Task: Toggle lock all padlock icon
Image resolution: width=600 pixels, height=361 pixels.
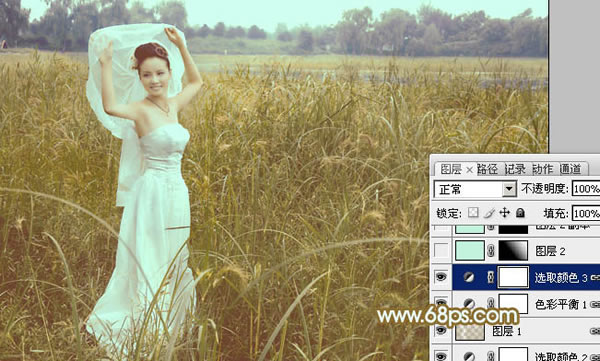Action: [x=520, y=212]
